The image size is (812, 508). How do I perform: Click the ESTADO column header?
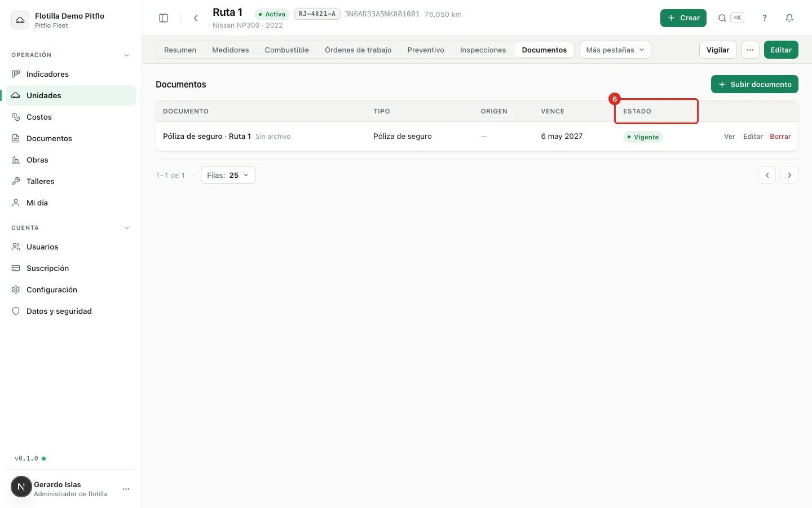pos(637,111)
